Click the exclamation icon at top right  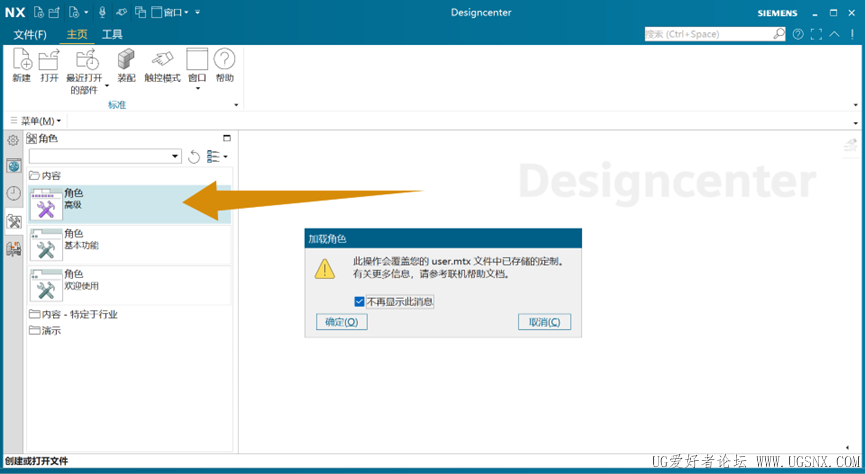click(x=852, y=34)
